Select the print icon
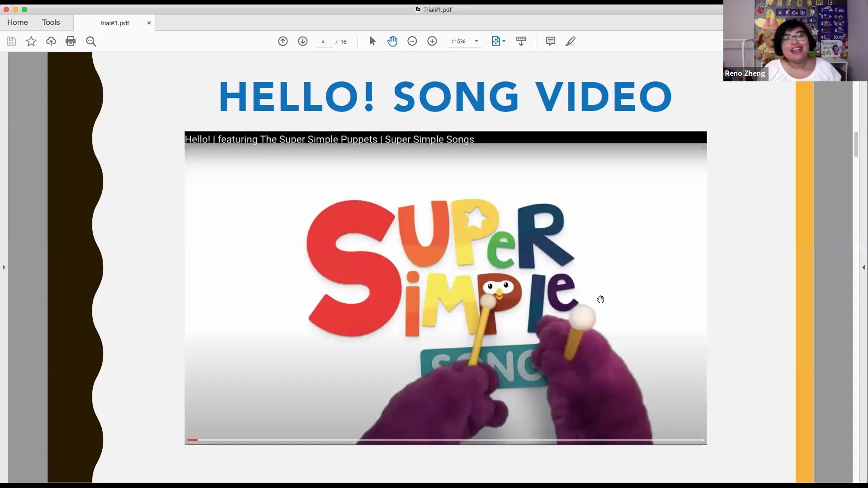The image size is (868, 488). [71, 41]
